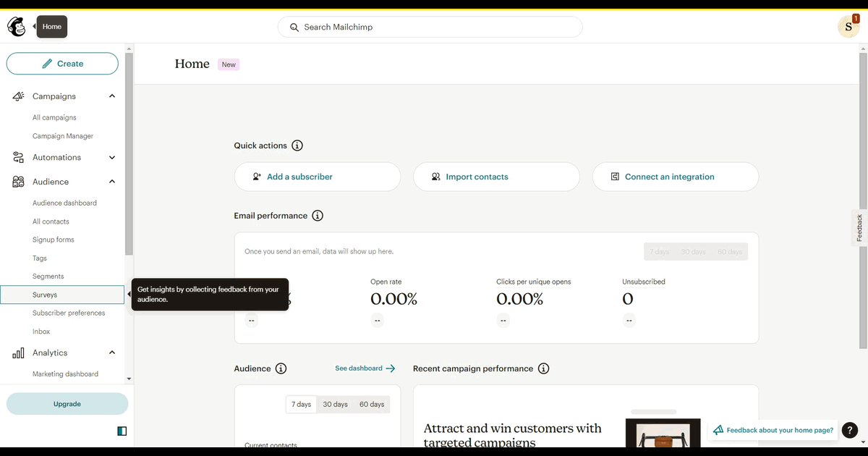
Task: Click the sidebar scrollbar down arrow
Action: tap(129, 379)
